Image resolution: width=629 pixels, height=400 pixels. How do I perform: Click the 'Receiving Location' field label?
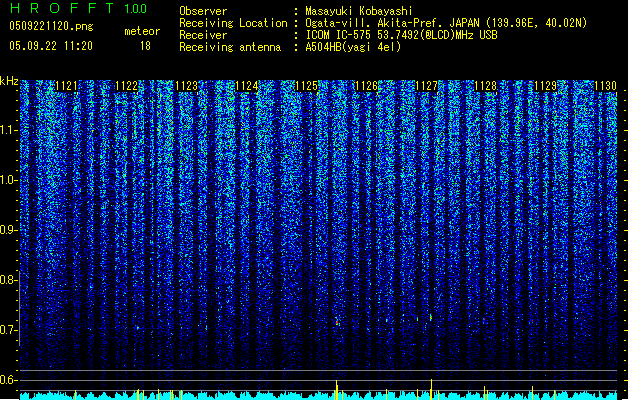(233, 23)
